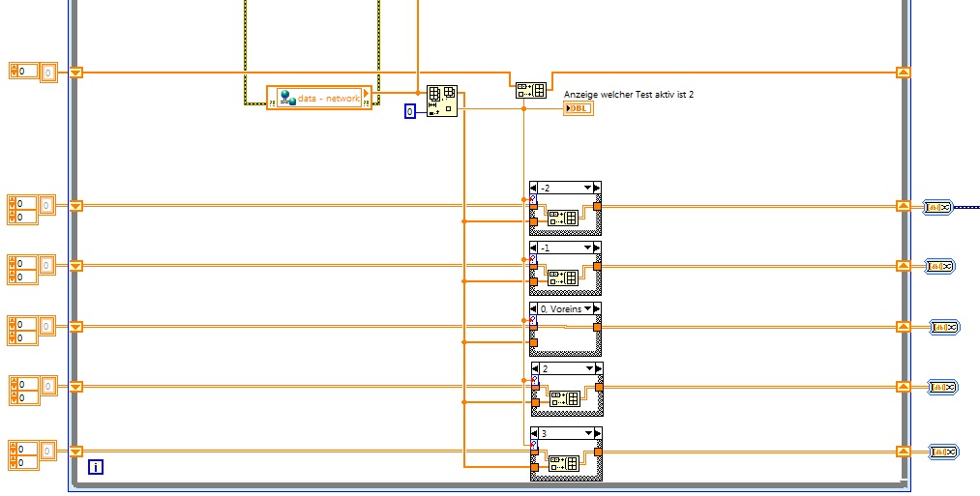Viewport: 980px width, 496px height.
Task: Click right shift register on the case 3 wire
Action: click(x=904, y=451)
